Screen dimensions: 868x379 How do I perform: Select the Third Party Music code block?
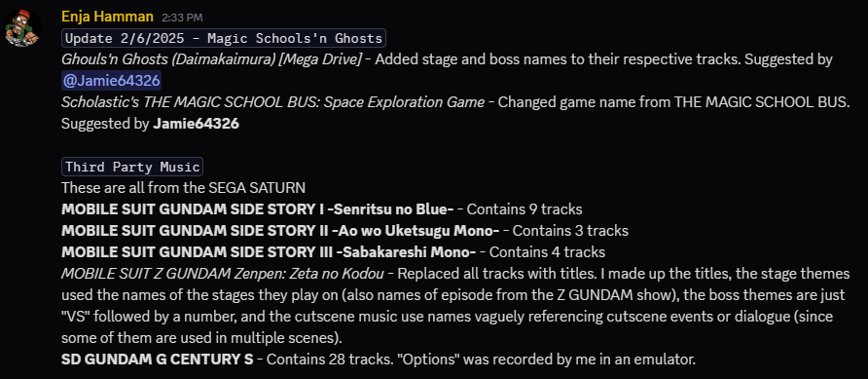(132, 167)
